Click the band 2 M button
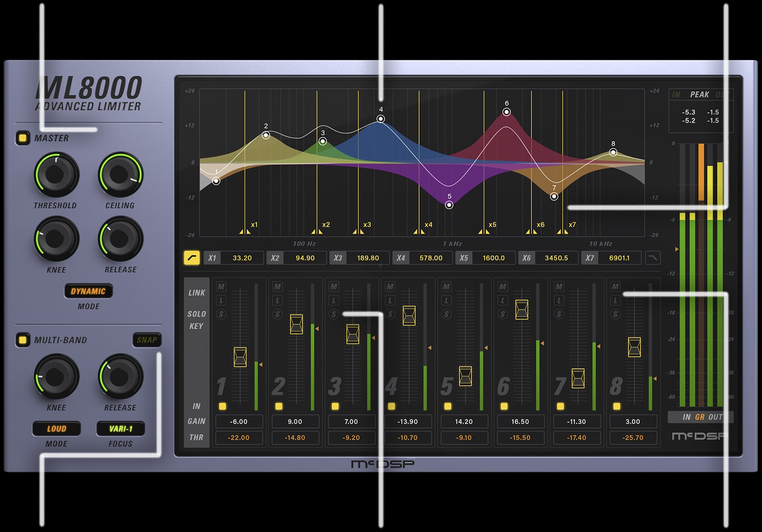 278,286
